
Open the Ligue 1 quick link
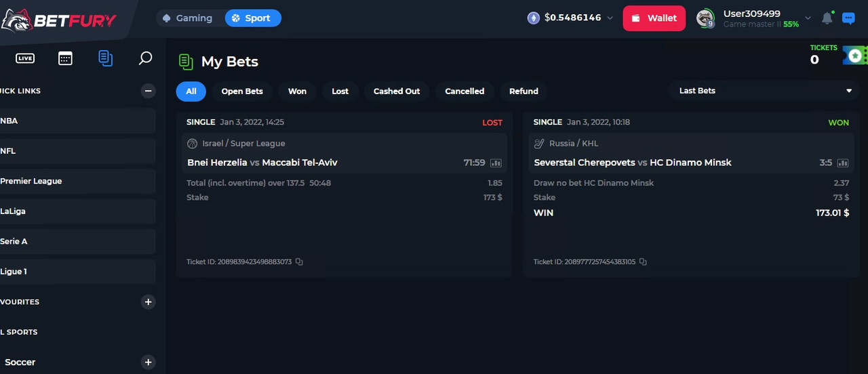77,272
